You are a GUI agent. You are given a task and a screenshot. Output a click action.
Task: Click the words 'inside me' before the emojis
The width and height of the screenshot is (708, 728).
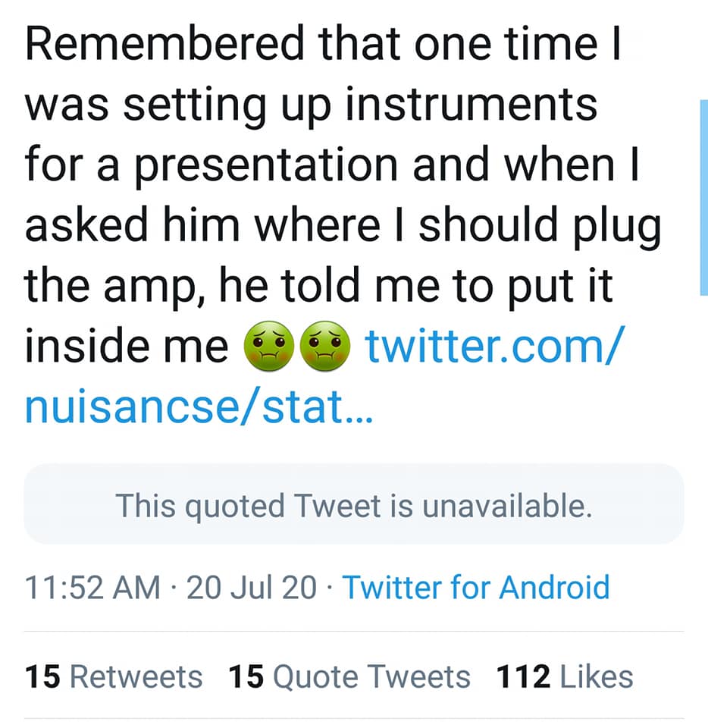(x=127, y=347)
